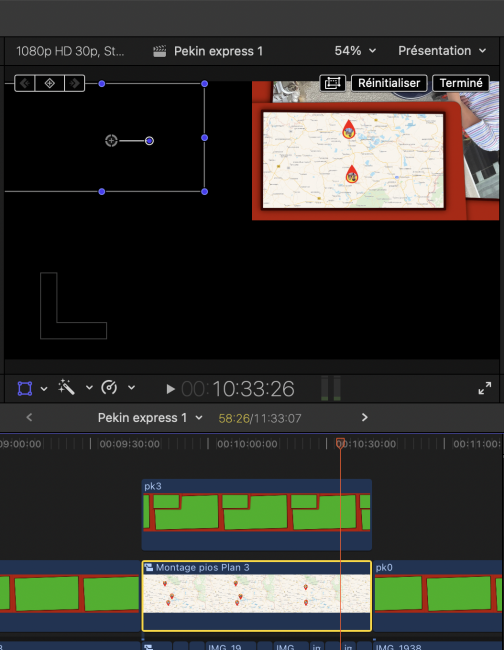Click the map image in viewer
The height and width of the screenshot is (650, 504).
tap(353, 160)
